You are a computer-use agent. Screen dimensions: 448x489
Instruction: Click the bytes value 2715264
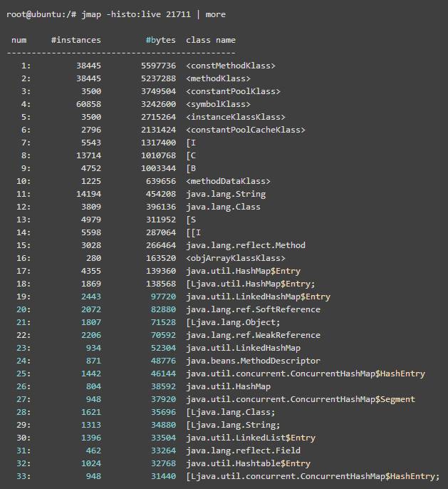point(158,117)
